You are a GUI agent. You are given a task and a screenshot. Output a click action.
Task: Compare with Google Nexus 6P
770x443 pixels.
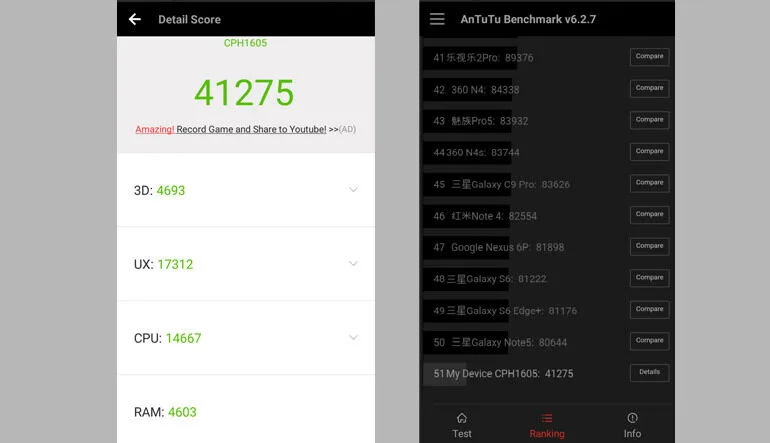[649, 246]
